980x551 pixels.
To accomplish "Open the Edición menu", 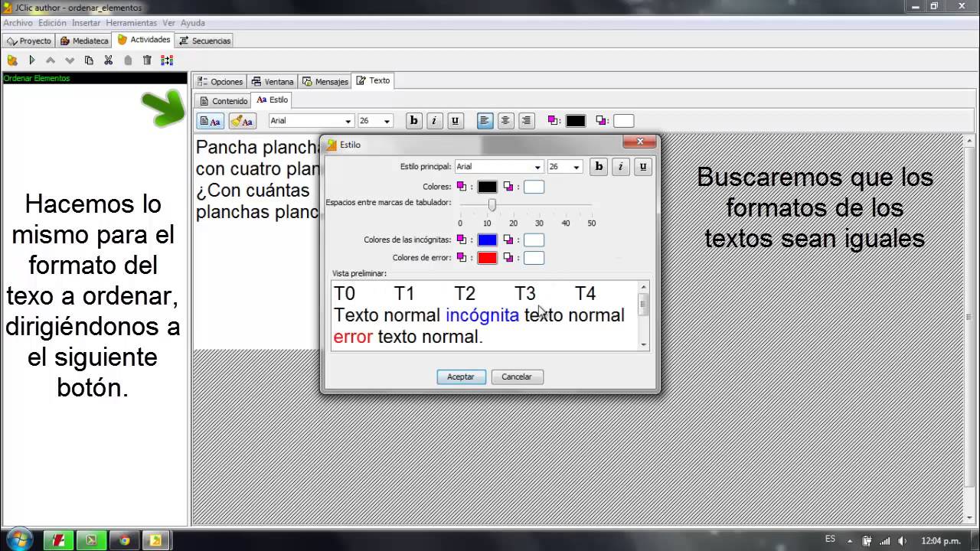I will click(52, 23).
